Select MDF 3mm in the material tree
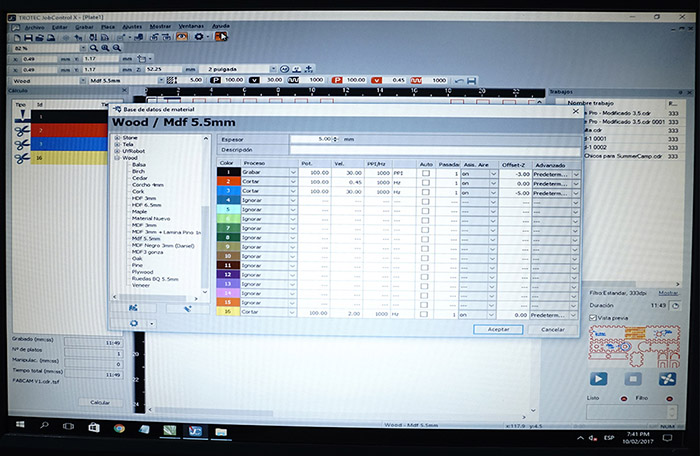 pyautogui.click(x=144, y=225)
